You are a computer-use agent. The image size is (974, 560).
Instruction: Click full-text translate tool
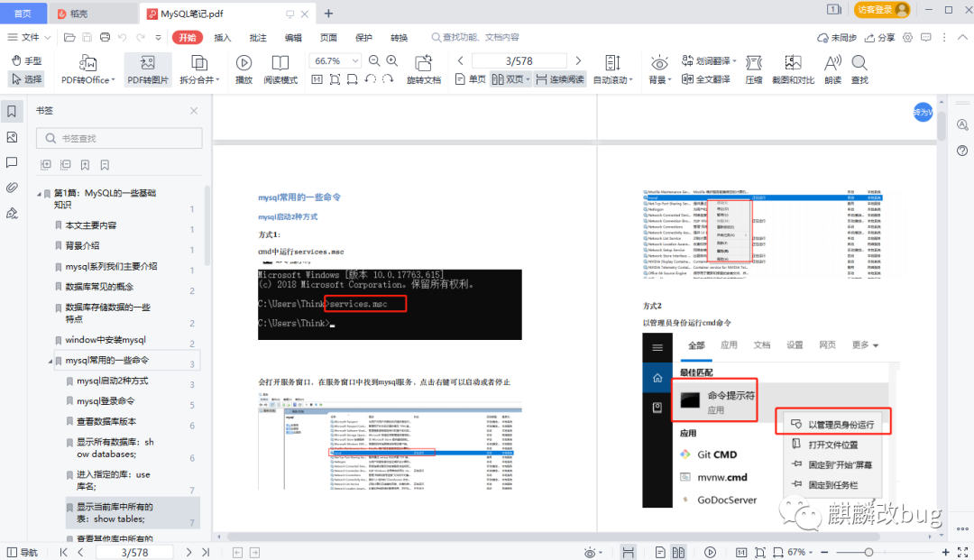(x=705, y=78)
